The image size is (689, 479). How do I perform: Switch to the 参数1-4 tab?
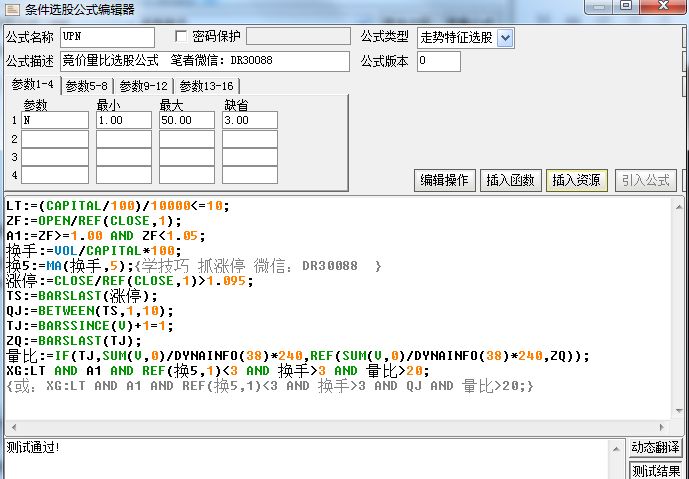point(33,84)
